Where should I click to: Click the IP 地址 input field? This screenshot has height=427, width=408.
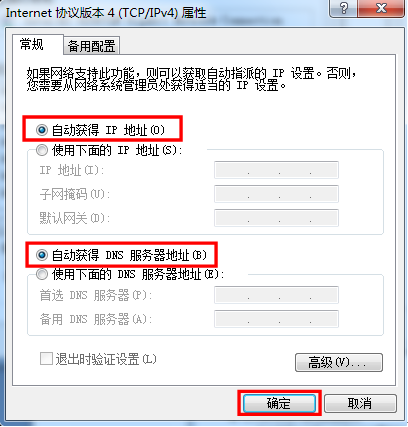coord(276,170)
